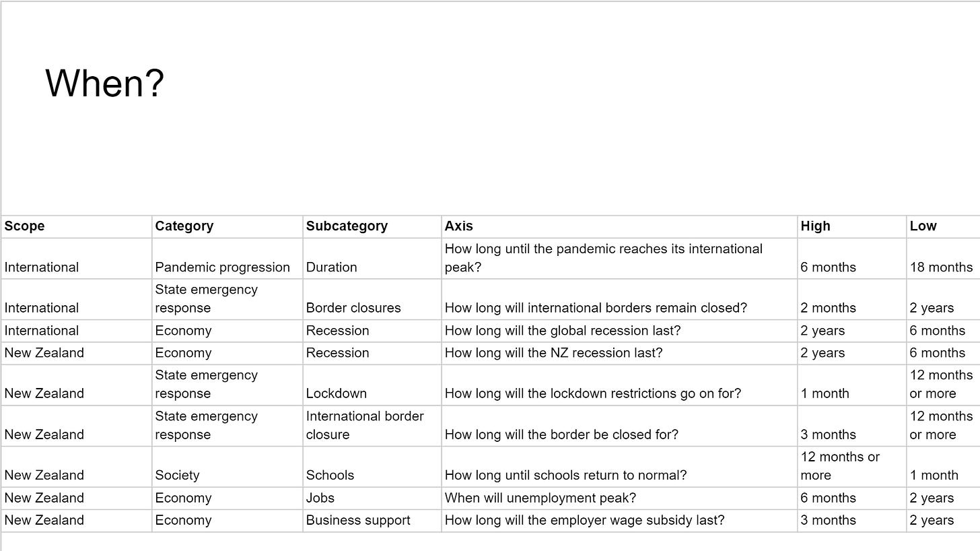The width and height of the screenshot is (980, 551).
Task: Click 'When will unemployment peak?' cell
Action: pos(619,498)
